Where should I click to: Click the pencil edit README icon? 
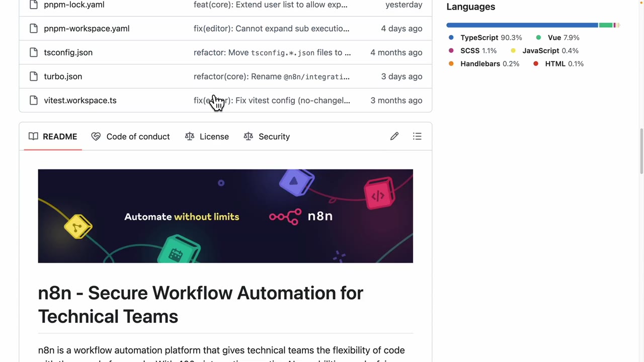(x=394, y=136)
